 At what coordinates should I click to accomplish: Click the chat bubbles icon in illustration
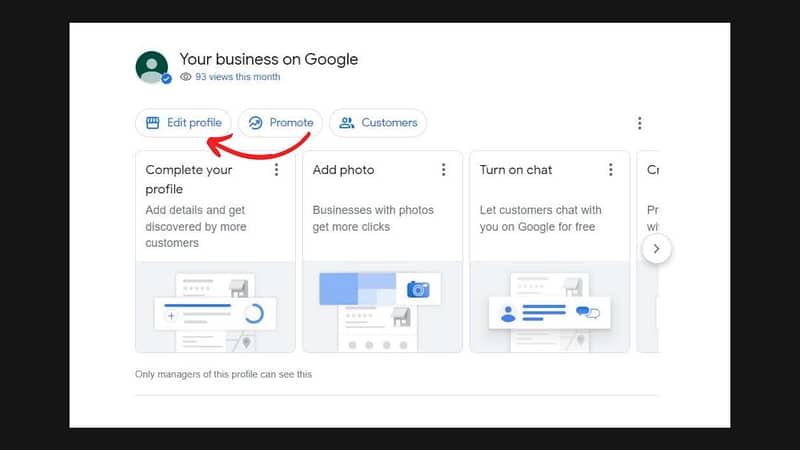tap(588, 312)
